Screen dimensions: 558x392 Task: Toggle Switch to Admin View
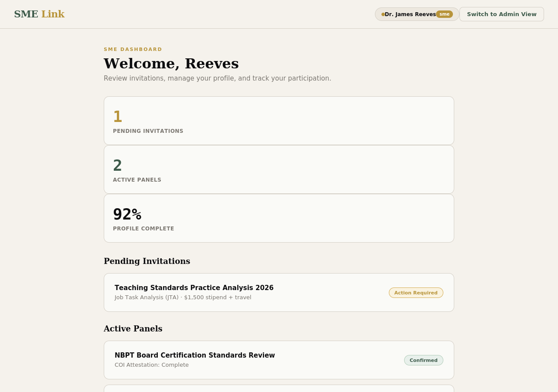pyautogui.click(x=501, y=14)
